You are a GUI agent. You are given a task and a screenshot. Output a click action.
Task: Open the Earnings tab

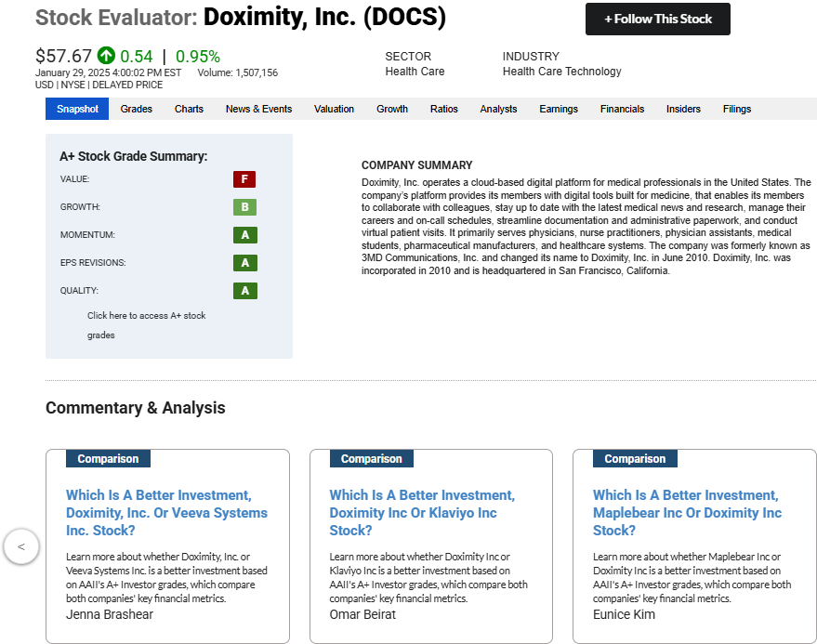(x=559, y=109)
